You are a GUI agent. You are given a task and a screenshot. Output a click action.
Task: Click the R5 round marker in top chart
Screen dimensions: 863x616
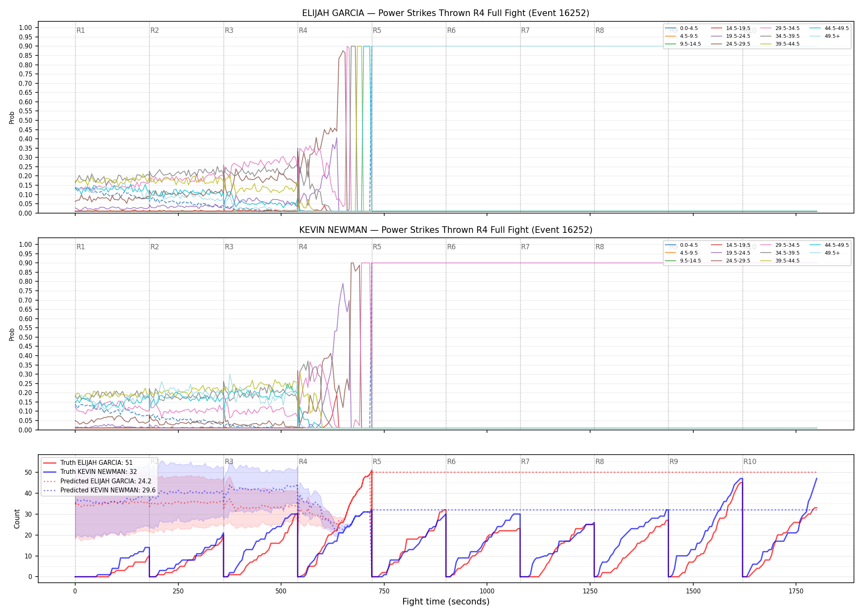(x=377, y=30)
